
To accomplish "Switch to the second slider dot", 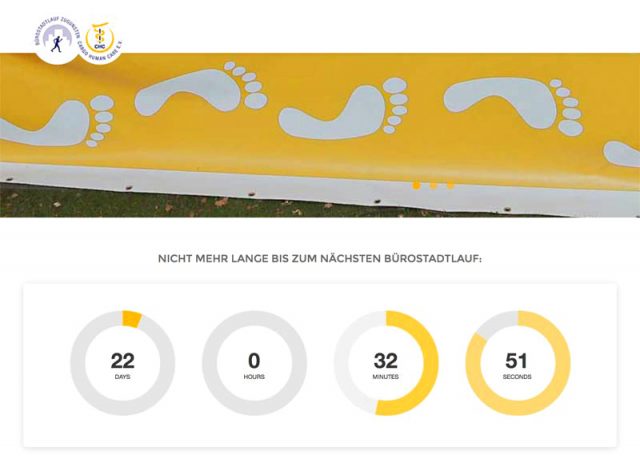I will coord(433,186).
